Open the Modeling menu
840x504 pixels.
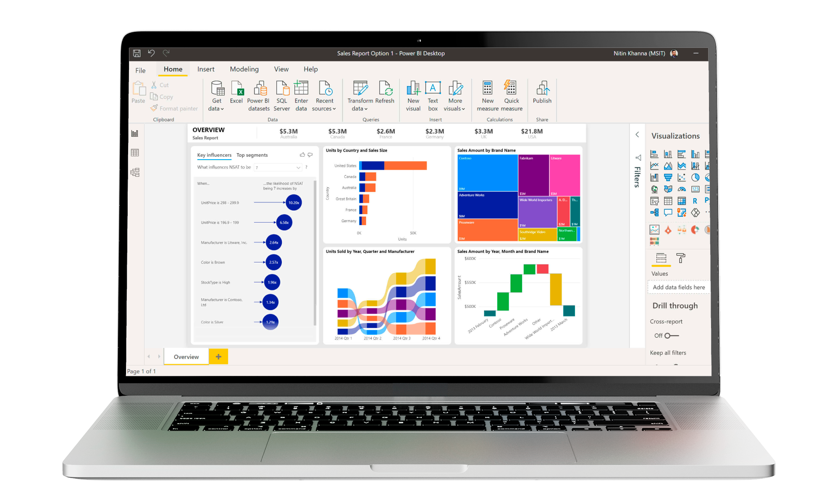(243, 69)
